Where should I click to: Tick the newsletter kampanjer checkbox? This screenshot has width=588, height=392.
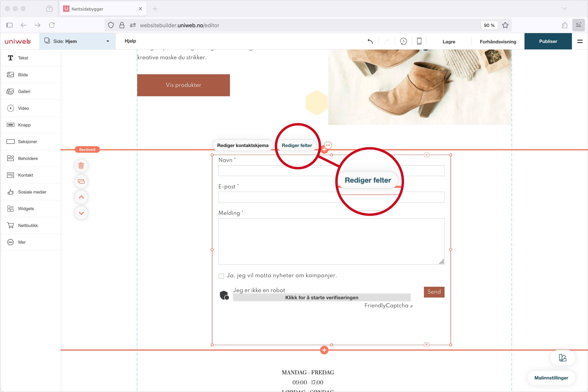tap(221, 276)
